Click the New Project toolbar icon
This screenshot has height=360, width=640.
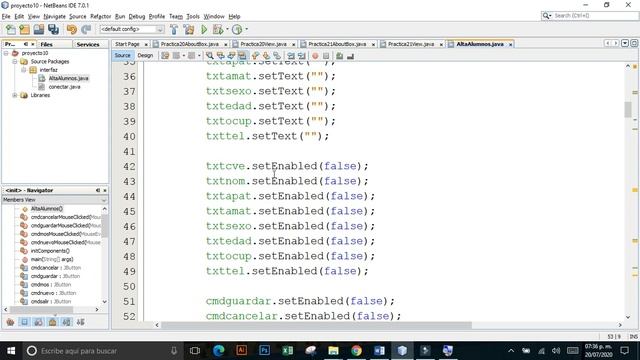pos(24,29)
